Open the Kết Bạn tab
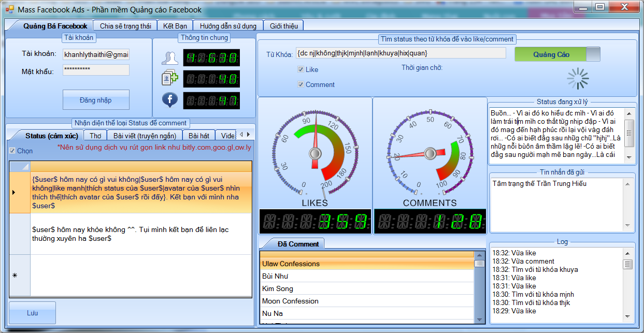 click(x=175, y=26)
